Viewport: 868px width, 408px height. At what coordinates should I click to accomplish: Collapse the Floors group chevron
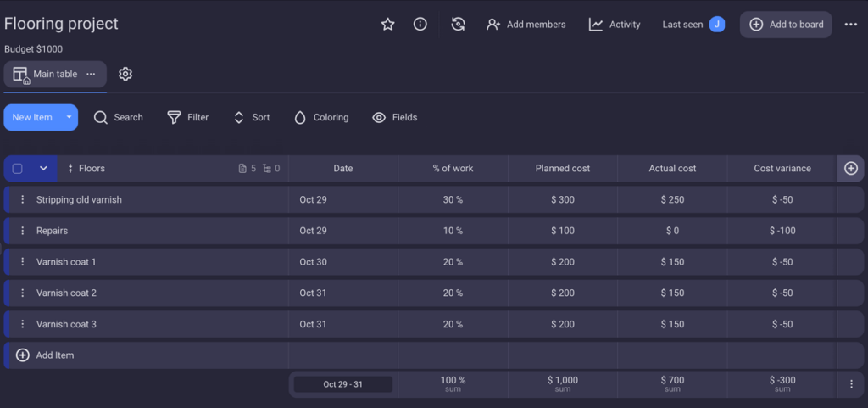[44, 169]
